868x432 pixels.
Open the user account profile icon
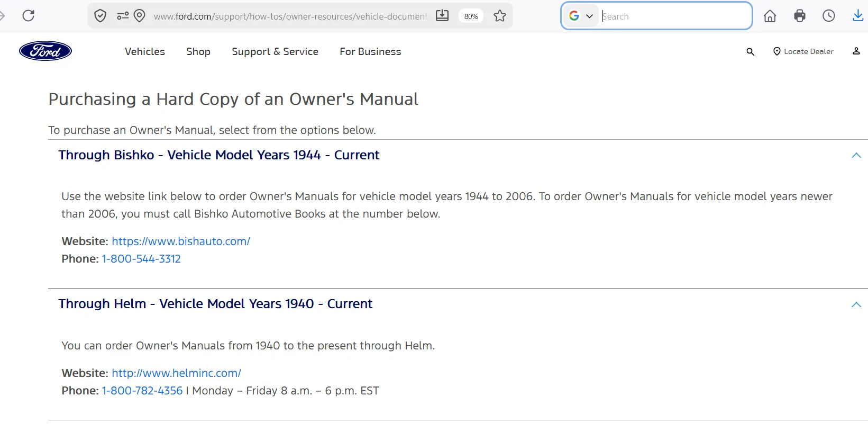click(856, 51)
